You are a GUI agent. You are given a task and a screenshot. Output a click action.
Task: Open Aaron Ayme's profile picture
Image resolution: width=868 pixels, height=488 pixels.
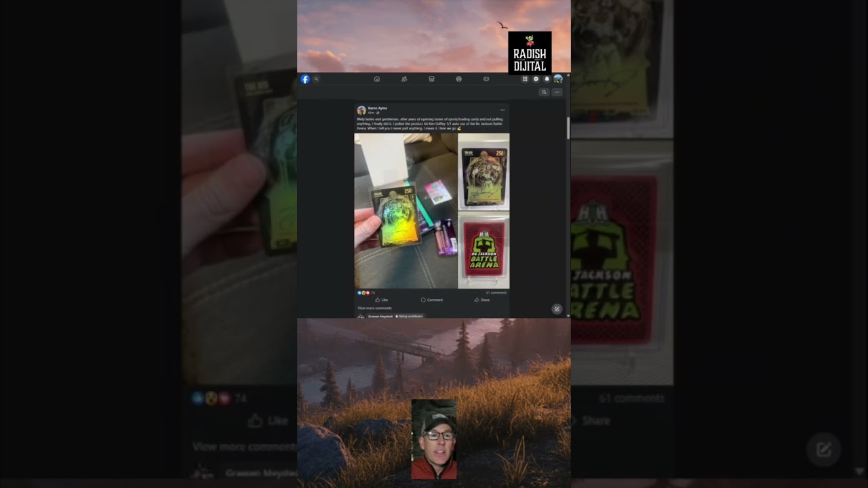tap(361, 110)
